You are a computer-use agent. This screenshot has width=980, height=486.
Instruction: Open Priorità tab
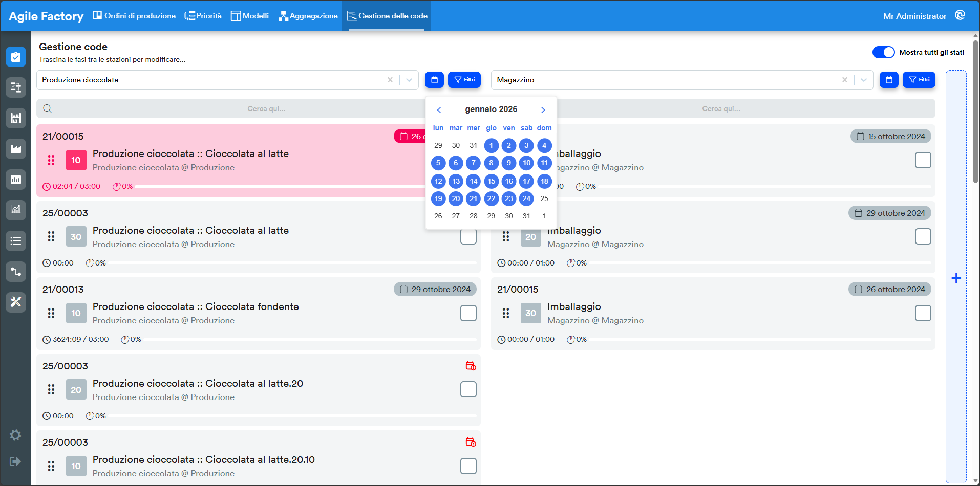pyautogui.click(x=203, y=16)
